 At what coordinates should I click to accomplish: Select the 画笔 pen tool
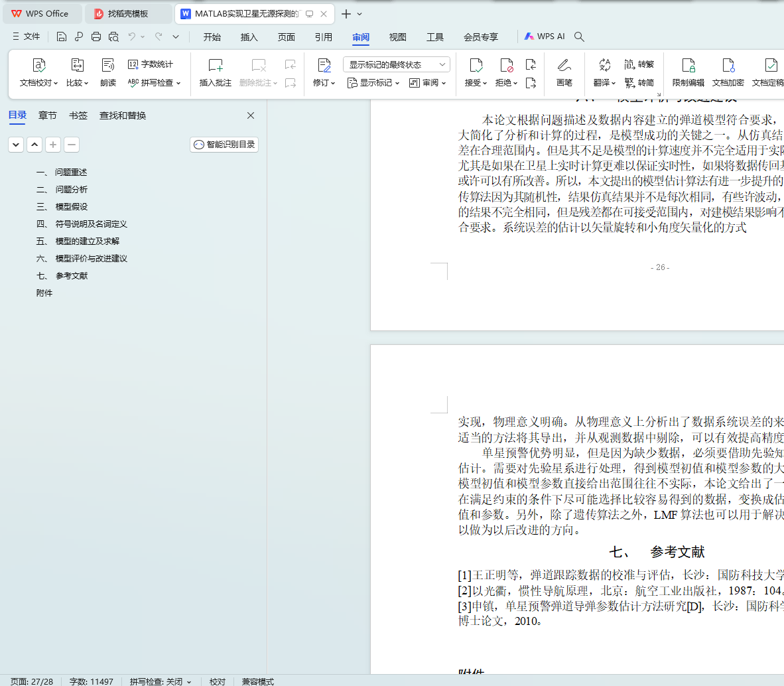(x=564, y=66)
